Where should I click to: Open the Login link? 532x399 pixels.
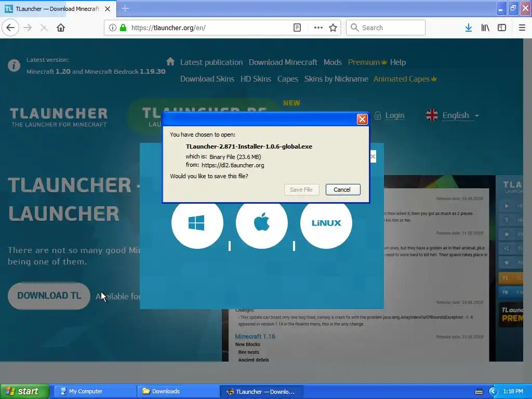tap(395, 115)
